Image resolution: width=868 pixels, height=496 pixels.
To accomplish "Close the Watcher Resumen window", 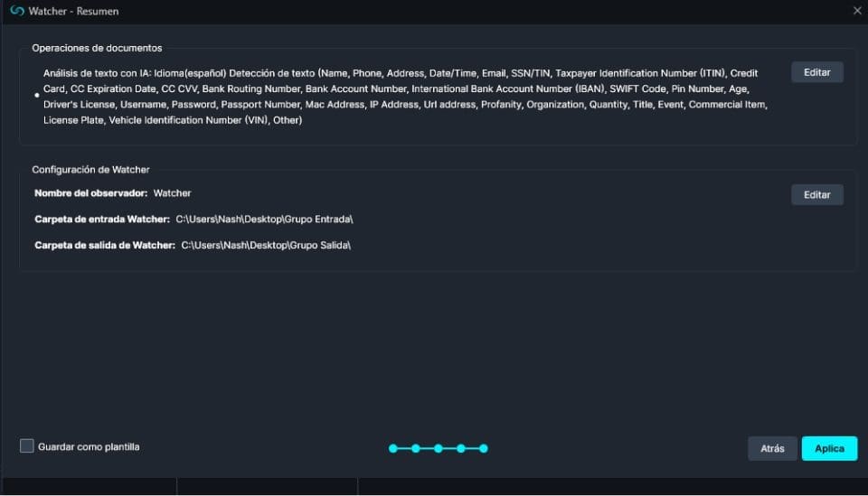I will pyautogui.click(x=856, y=11).
